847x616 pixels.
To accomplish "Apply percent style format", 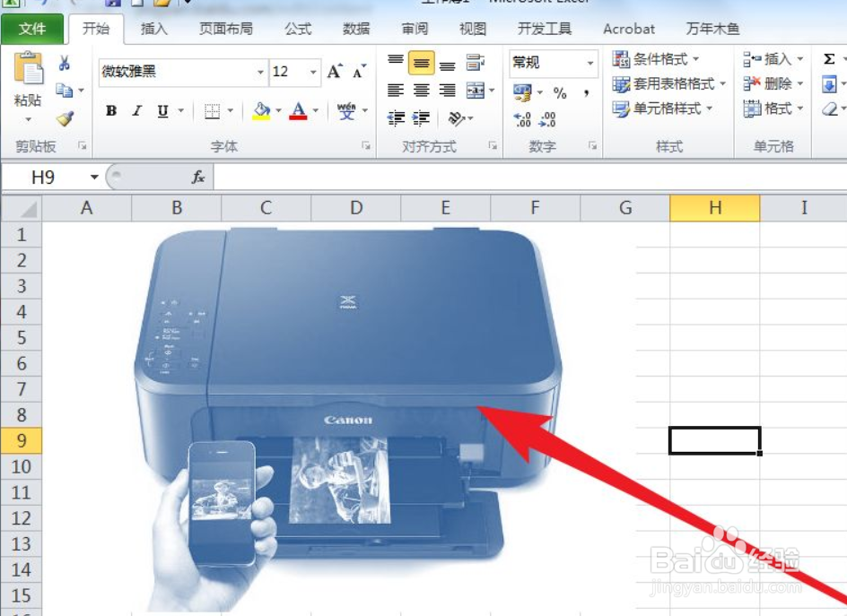I will tap(560, 93).
